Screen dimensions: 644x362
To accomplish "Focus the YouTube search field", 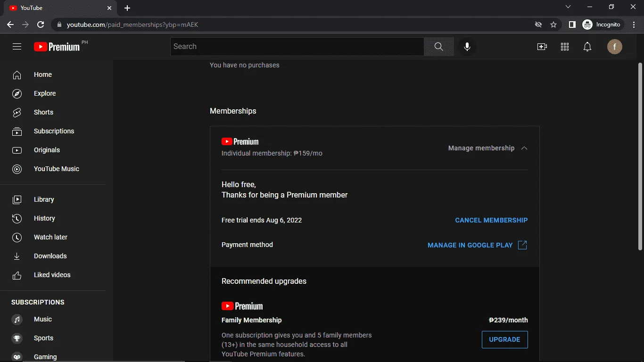I will click(x=297, y=47).
